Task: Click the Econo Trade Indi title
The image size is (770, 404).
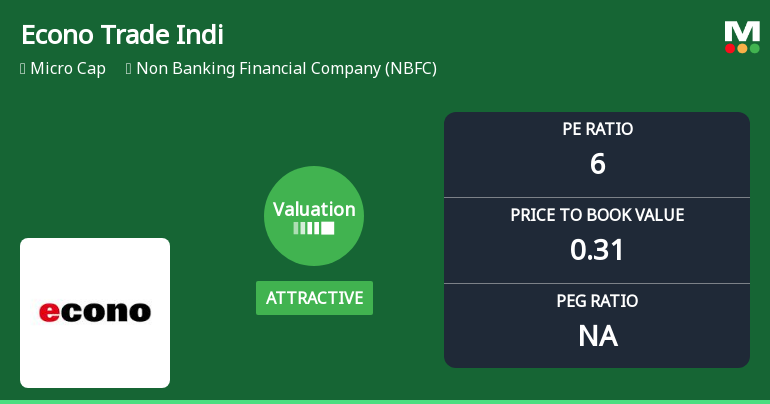Action: click(122, 35)
